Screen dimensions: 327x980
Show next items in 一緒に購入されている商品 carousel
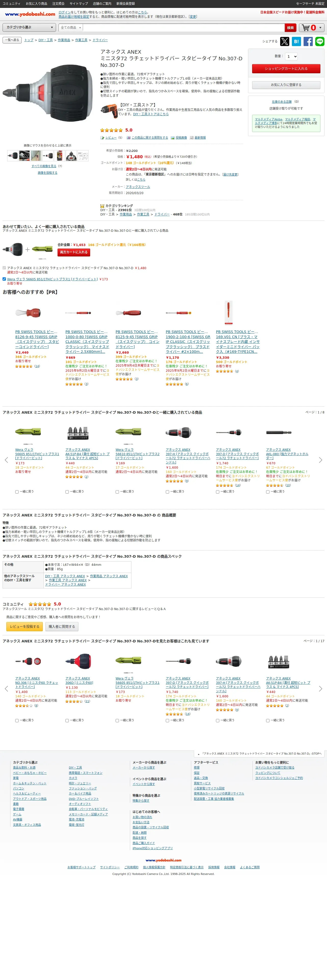point(321,460)
